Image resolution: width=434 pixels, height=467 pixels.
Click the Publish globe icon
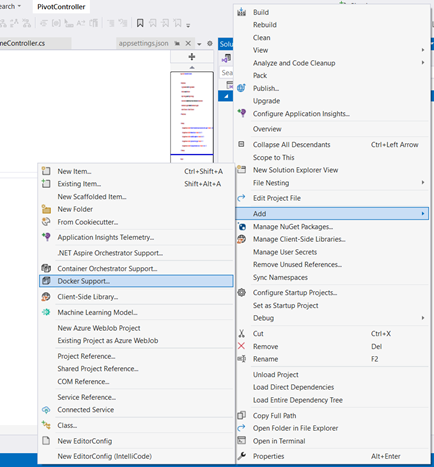(x=241, y=88)
